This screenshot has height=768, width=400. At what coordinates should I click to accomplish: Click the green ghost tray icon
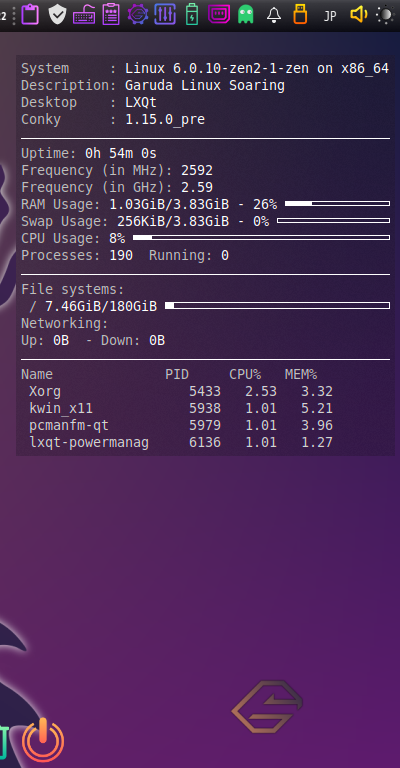[x=246, y=15]
